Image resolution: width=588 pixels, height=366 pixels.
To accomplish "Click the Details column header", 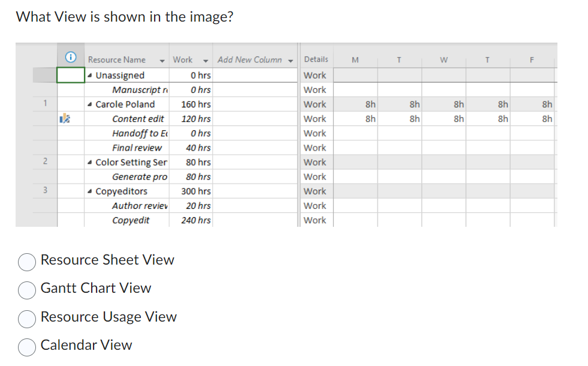I will 316,59.
